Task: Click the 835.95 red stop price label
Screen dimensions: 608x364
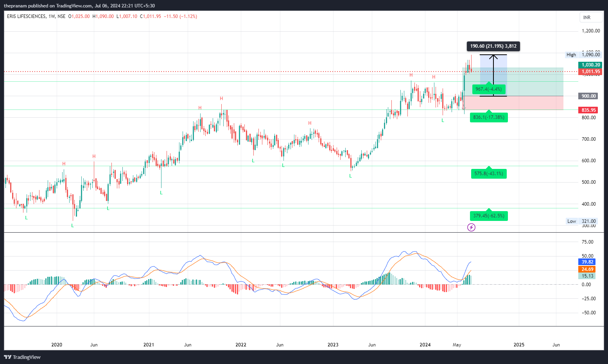Action: tap(588, 110)
